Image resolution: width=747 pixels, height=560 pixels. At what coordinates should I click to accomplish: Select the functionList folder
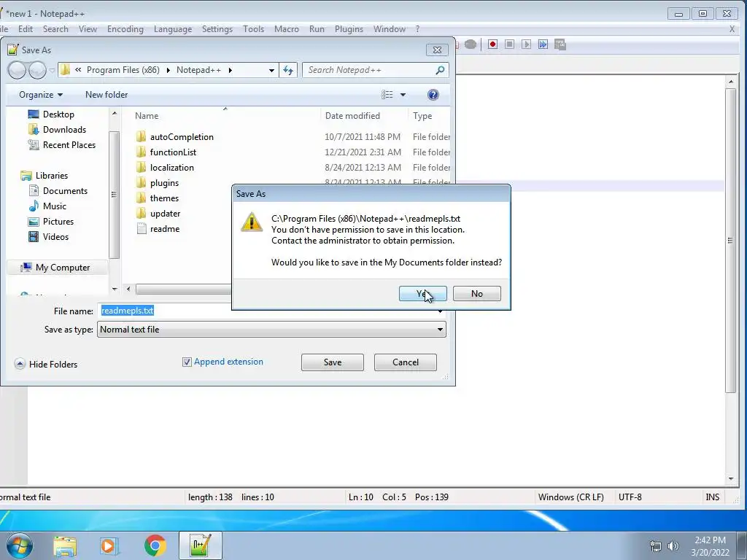(x=173, y=152)
